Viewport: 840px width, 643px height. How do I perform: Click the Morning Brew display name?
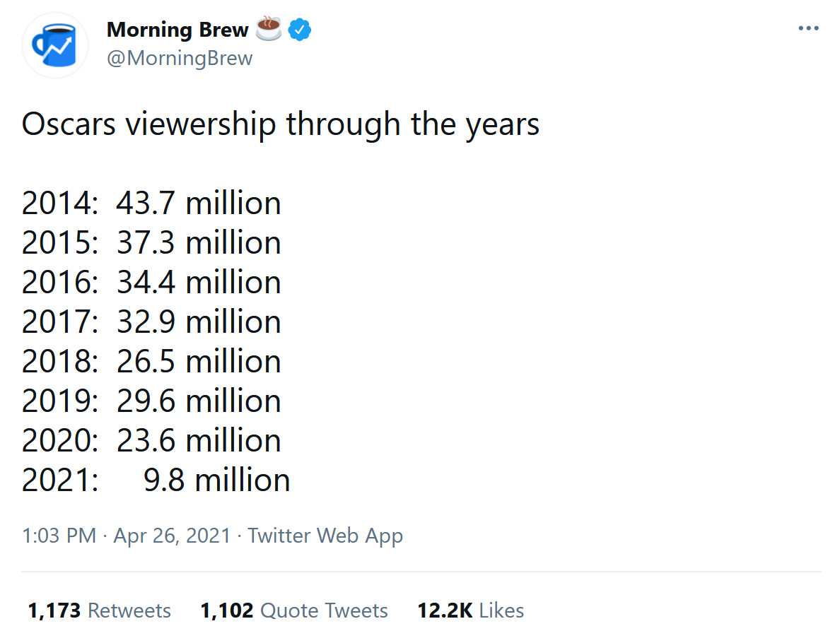[x=177, y=30]
